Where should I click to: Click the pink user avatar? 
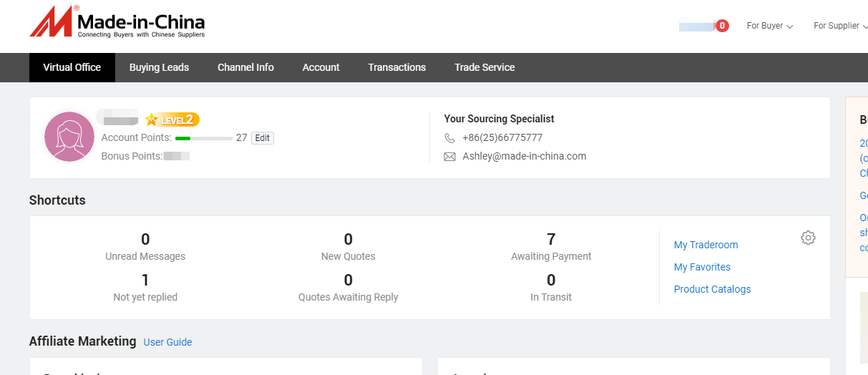[69, 137]
